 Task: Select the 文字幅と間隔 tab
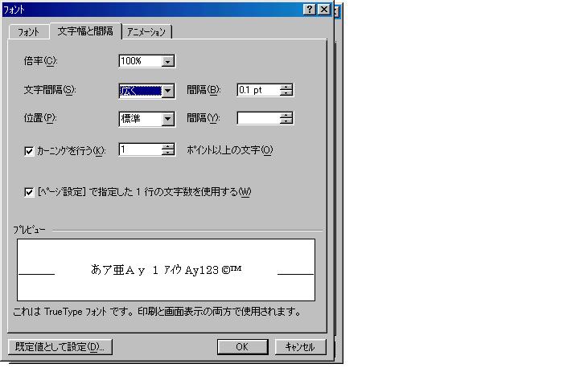(85, 31)
